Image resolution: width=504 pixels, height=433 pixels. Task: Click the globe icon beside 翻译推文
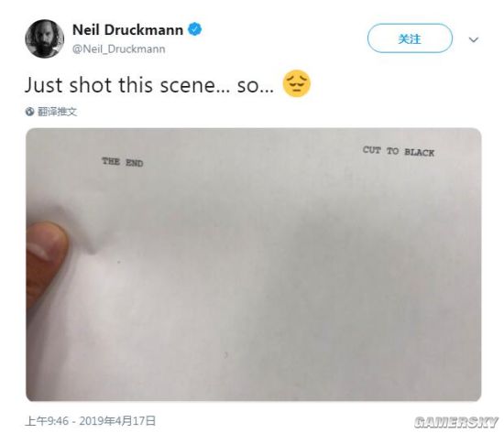coord(29,112)
